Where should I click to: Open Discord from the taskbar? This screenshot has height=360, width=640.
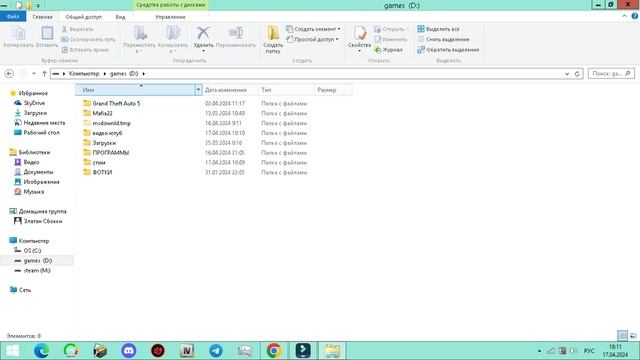[x=129, y=351]
